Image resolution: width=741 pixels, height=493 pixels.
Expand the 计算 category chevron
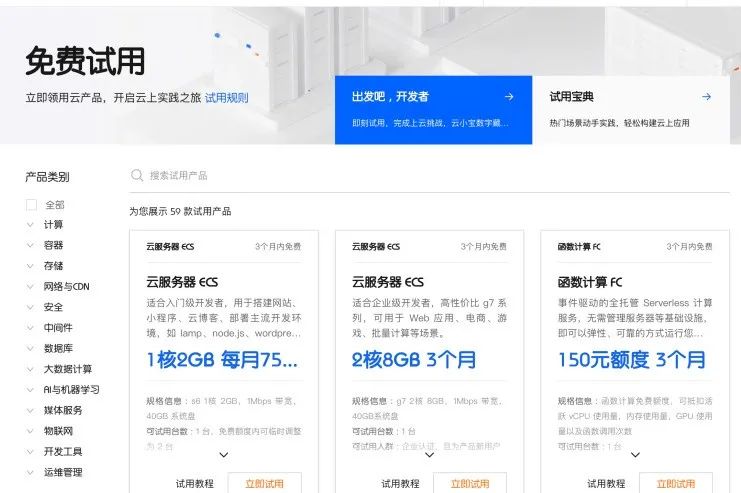(x=30, y=225)
